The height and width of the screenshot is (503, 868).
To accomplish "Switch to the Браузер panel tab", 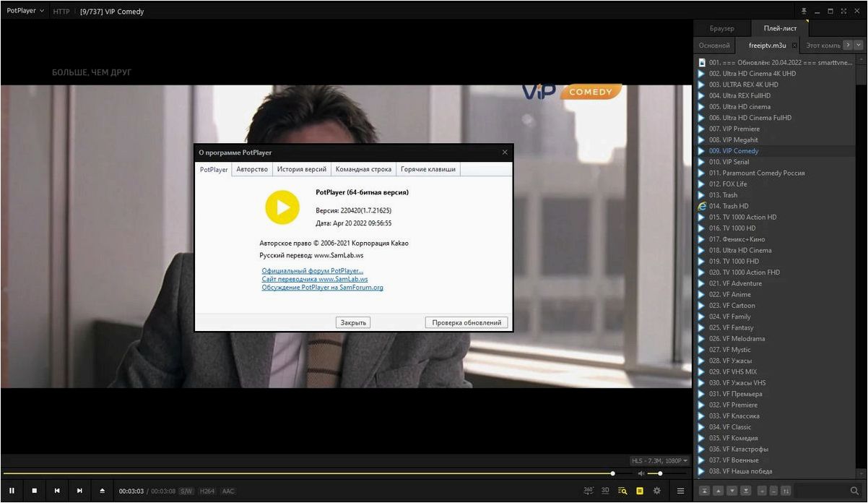I will point(721,28).
